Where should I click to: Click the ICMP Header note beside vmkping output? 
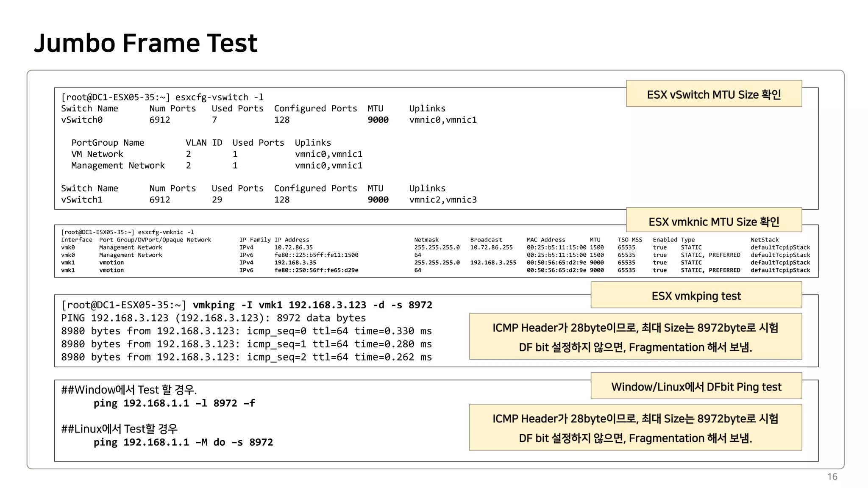[635, 337]
